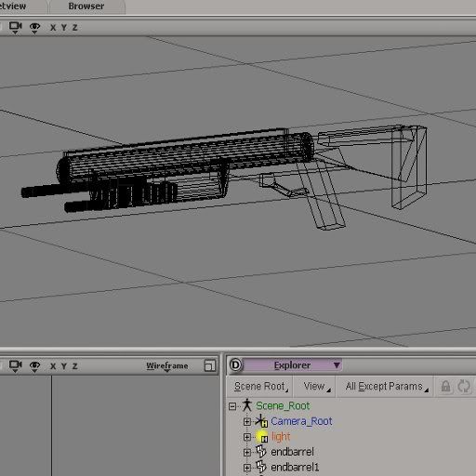Click Y axis in bottom-left viewport
This screenshot has height=476, width=476.
[x=64, y=366]
